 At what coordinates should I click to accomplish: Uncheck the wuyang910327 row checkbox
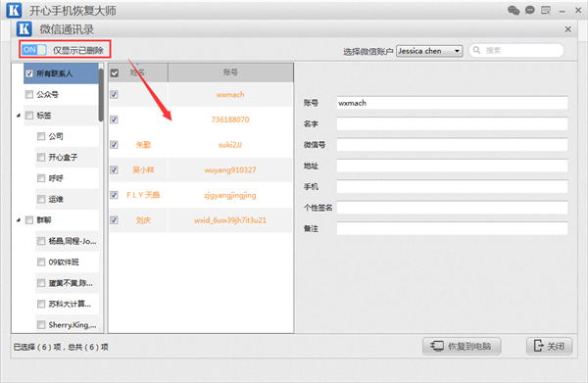[x=114, y=169]
